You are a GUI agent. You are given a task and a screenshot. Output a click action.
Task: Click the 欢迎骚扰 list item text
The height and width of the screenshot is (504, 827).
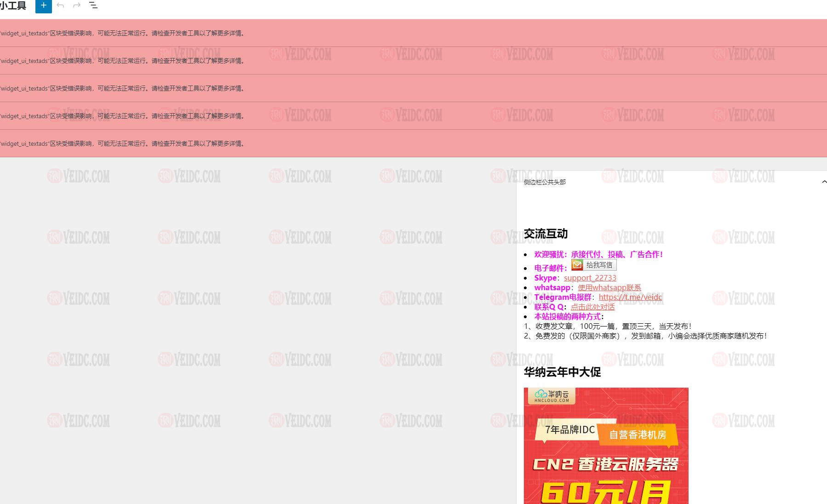[598, 254]
